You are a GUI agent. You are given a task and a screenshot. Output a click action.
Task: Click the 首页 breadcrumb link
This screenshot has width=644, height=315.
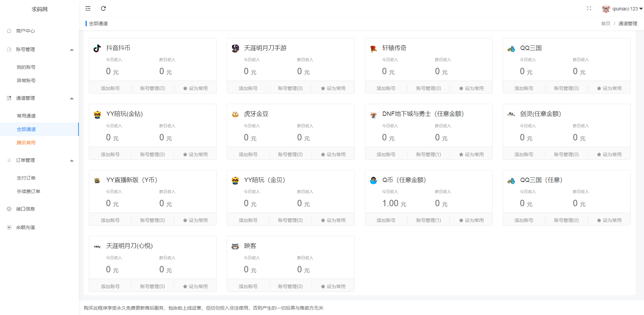606,24
